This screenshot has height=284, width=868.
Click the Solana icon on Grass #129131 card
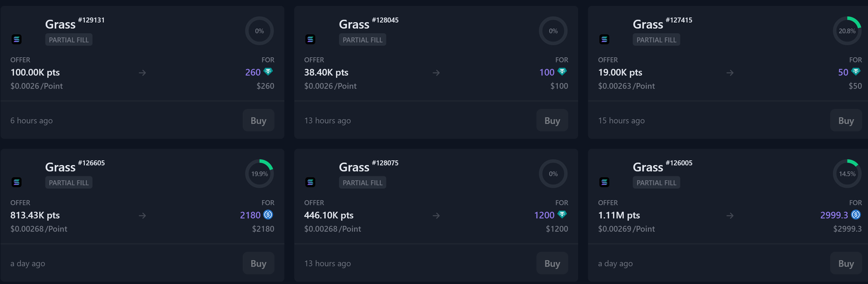point(16,39)
